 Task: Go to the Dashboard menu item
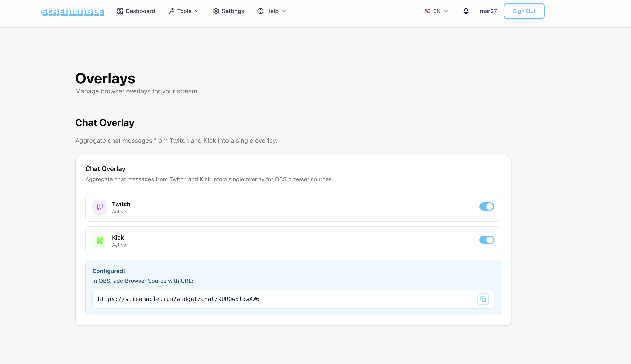[x=140, y=11]
